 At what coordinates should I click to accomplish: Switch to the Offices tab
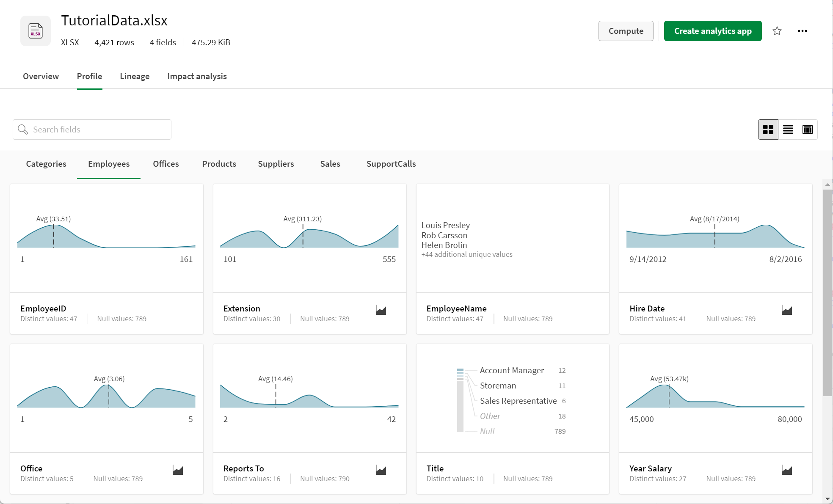(166, 164)
